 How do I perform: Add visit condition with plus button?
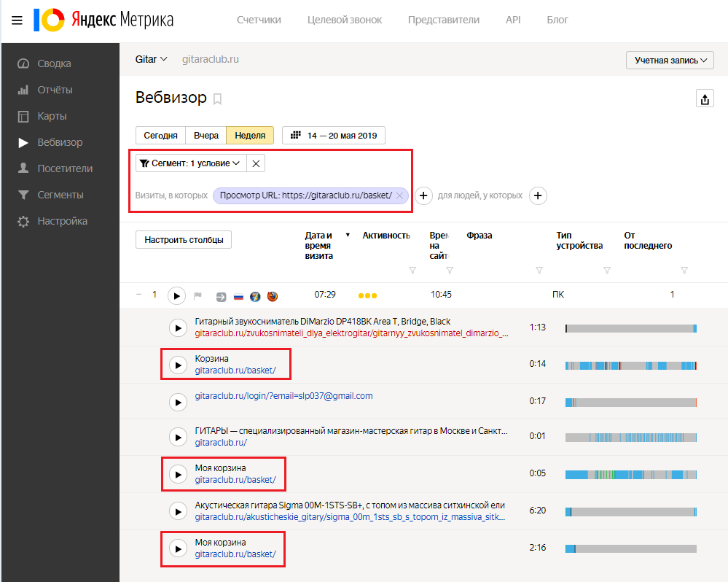423,196
